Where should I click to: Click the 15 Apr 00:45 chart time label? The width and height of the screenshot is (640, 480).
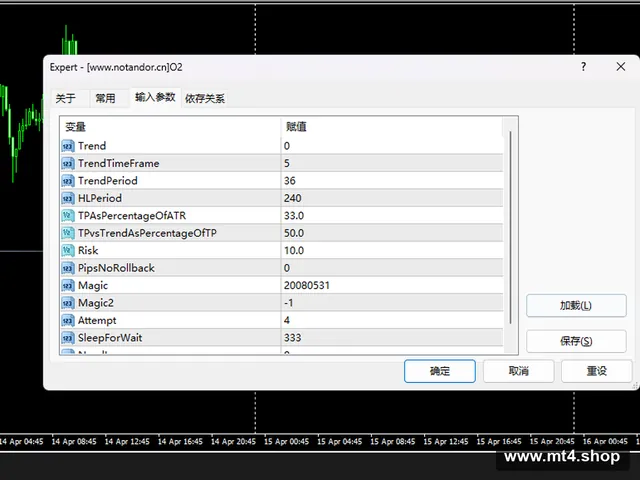pyautogui.click(x=286, y=442)
